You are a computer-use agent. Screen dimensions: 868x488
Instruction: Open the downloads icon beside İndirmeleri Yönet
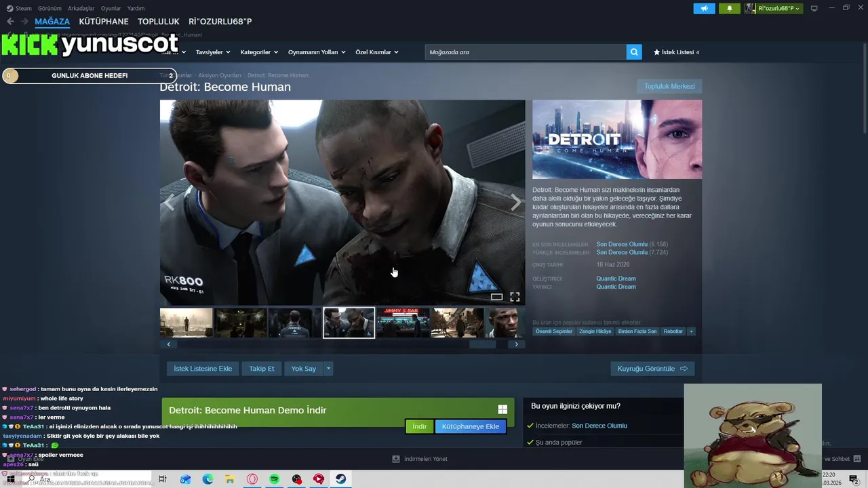pos(396,459)
